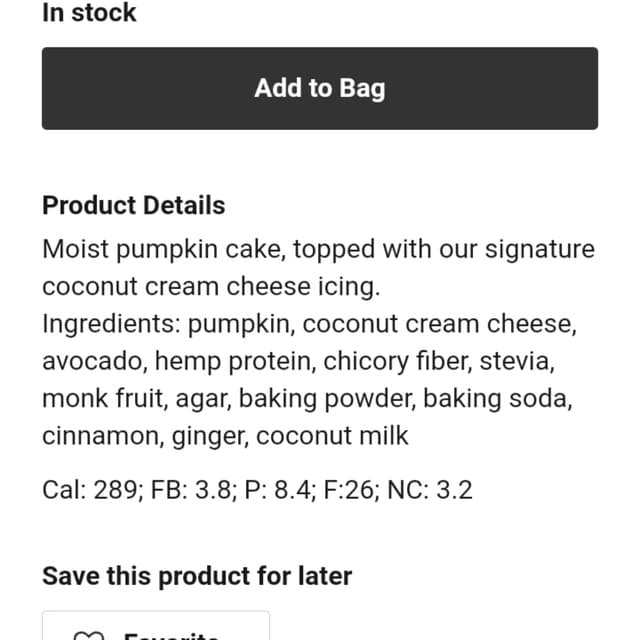Screen dimensions: 640x640
Task: Click the 'Ingredients:' label
Action: pos(111,324)
